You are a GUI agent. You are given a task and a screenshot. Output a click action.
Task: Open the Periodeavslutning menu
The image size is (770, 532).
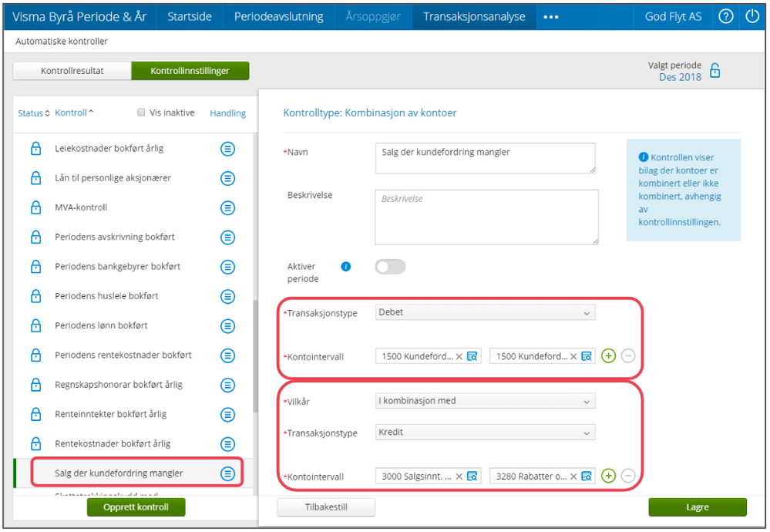coord(278,17)
